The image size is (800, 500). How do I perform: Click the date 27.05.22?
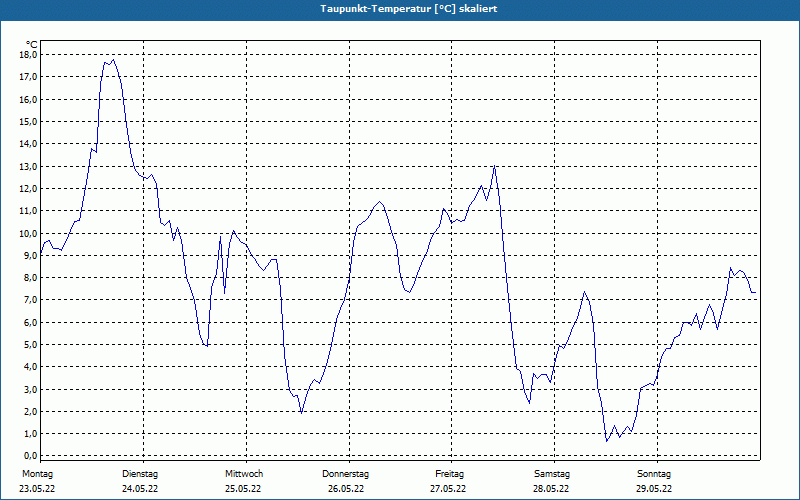(x=448, y=489)
